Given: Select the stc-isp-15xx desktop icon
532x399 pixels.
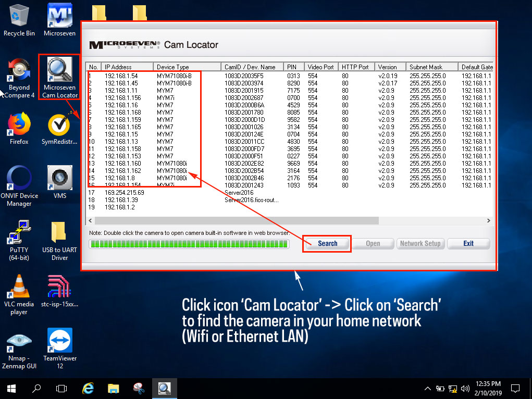Looking at the screenshot, I should coord(59,291).
